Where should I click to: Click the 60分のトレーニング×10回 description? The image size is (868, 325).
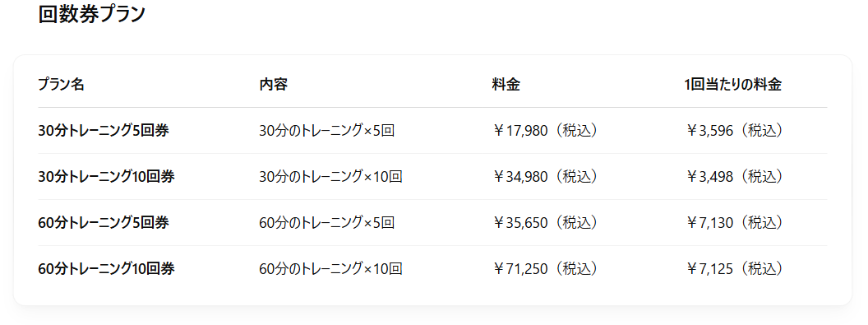(330, 268)
